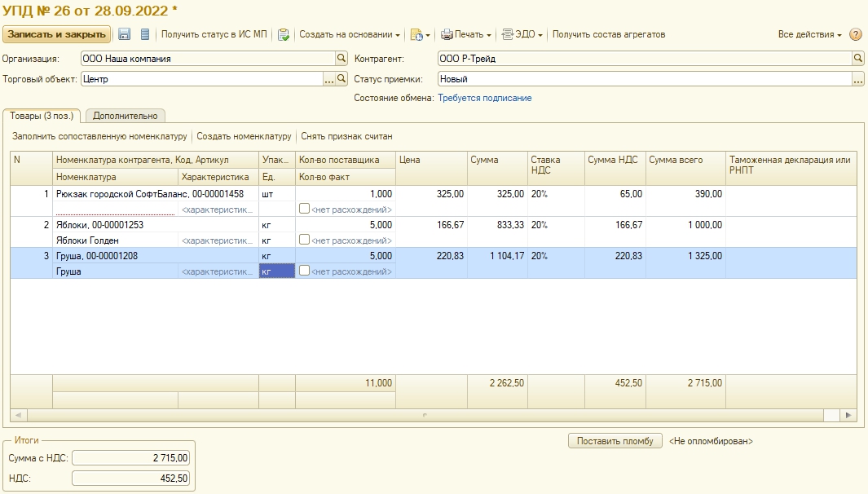Click the ellipsis button in Статус приемки field
Image resolution: width=868 pixels, height=494 pixels.
[x=857, y=79]
